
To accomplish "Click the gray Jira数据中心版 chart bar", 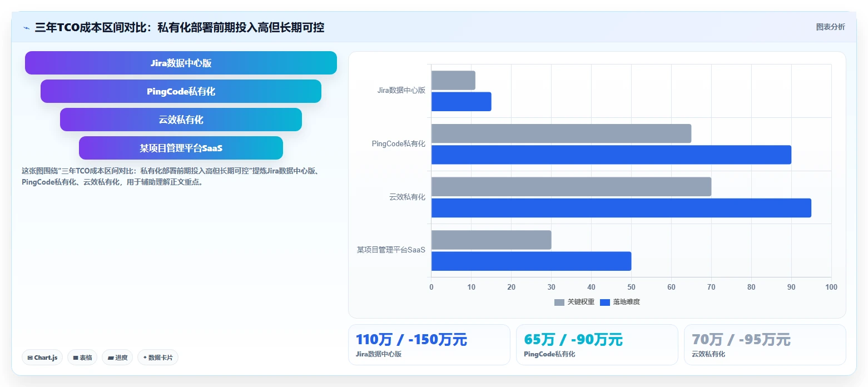I will click(x=453, y=80).
